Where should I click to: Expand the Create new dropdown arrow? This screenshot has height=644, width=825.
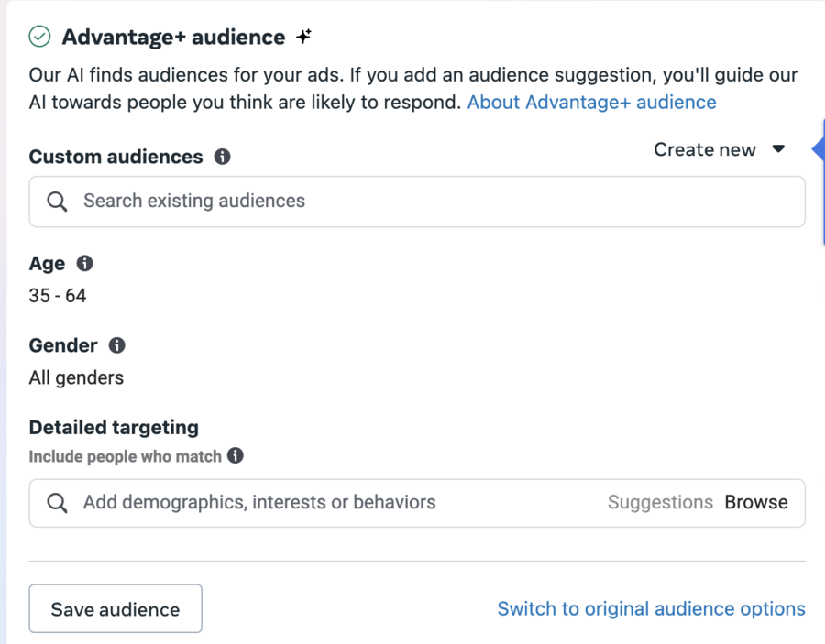click(778, 149)
